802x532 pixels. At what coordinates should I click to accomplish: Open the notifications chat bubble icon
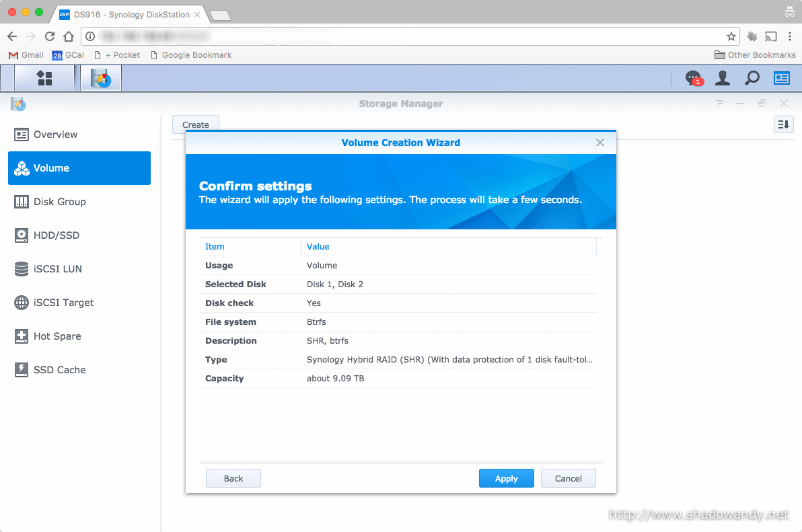[x=694, y=78]
